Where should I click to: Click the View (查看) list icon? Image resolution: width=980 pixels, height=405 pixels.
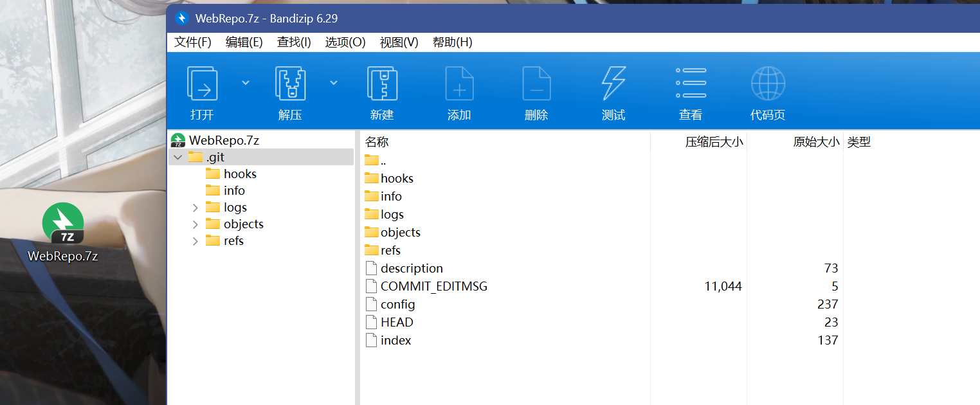point(691,84)
